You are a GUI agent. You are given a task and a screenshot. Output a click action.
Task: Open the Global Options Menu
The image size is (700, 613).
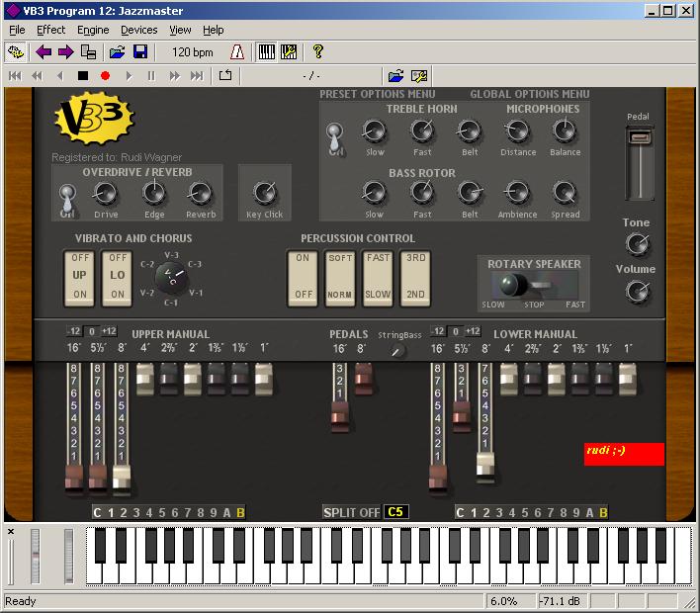(x=530, y=94)
